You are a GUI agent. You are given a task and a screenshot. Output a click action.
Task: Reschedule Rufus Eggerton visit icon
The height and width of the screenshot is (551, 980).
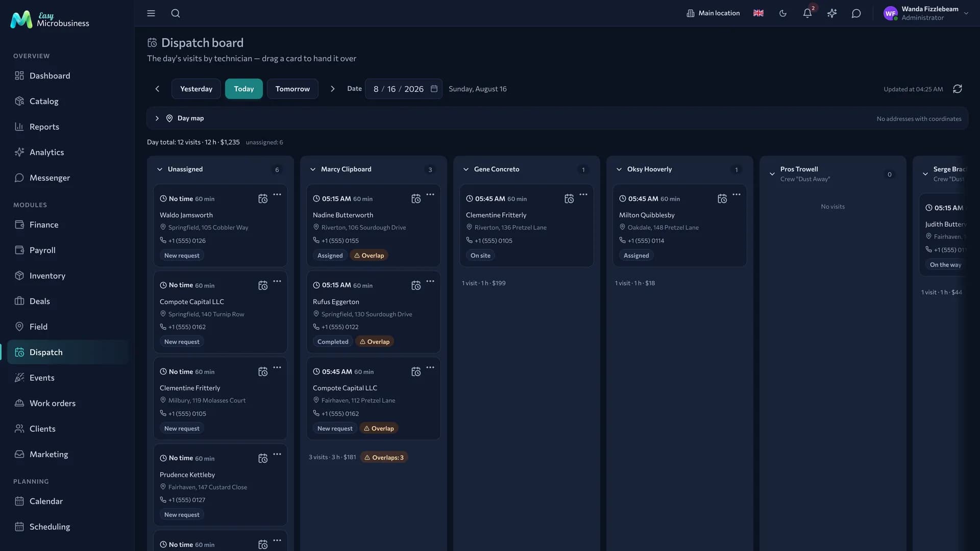(x=416, y=286)
